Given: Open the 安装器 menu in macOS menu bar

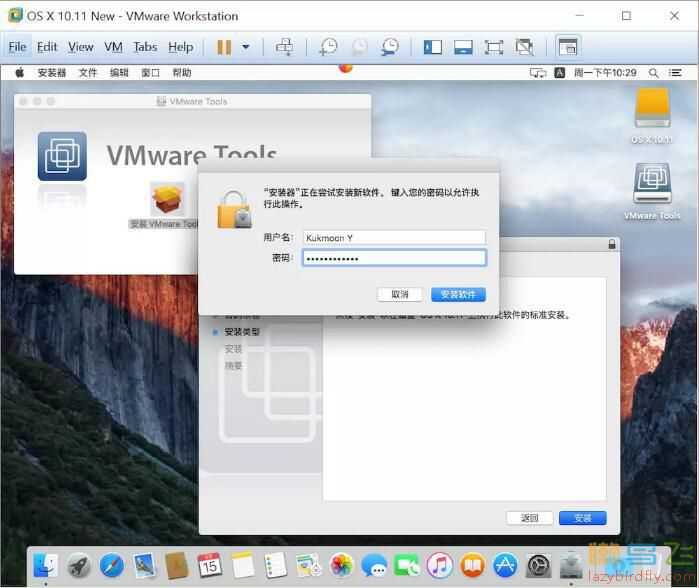Looking at the screenshot, I should point(52,73).
